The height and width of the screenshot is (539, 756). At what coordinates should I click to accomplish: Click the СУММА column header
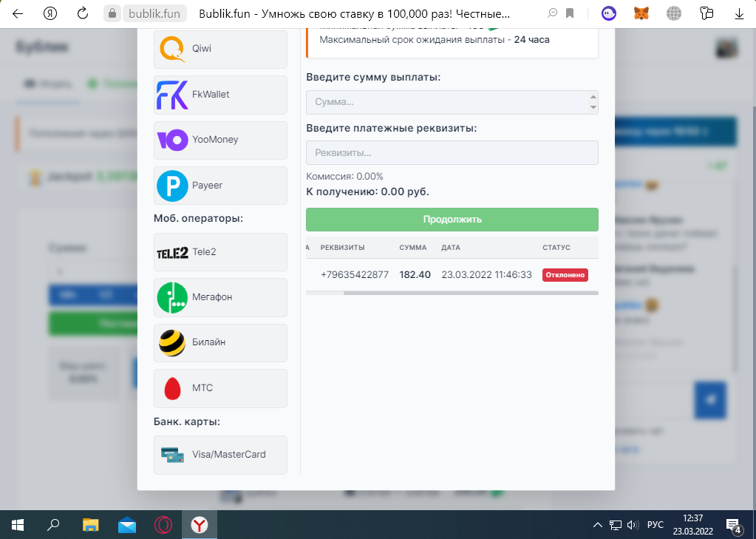412,248
